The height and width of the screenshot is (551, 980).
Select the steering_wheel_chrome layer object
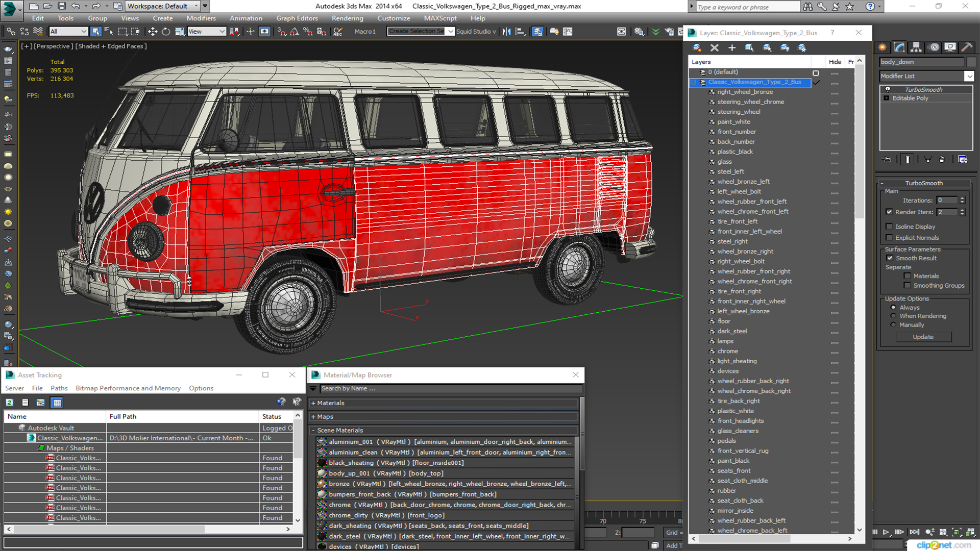pyautogui.click(x=750, y=102)
